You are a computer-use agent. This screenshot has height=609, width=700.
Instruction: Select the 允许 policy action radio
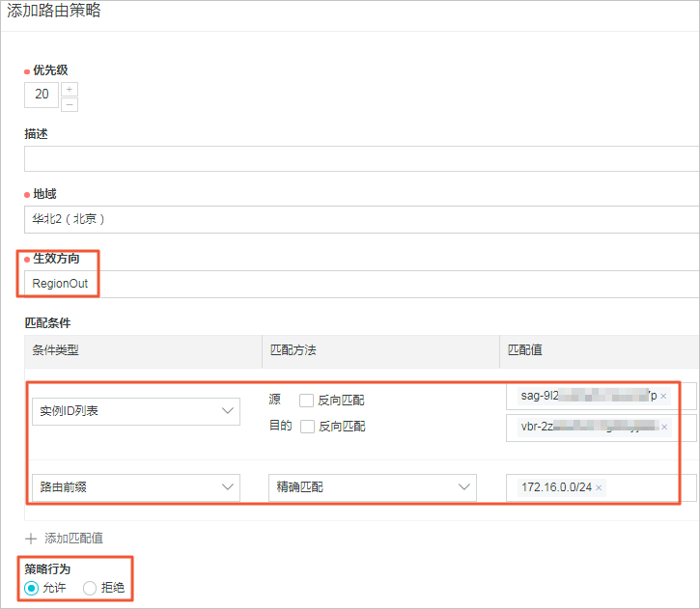(32, 588)
